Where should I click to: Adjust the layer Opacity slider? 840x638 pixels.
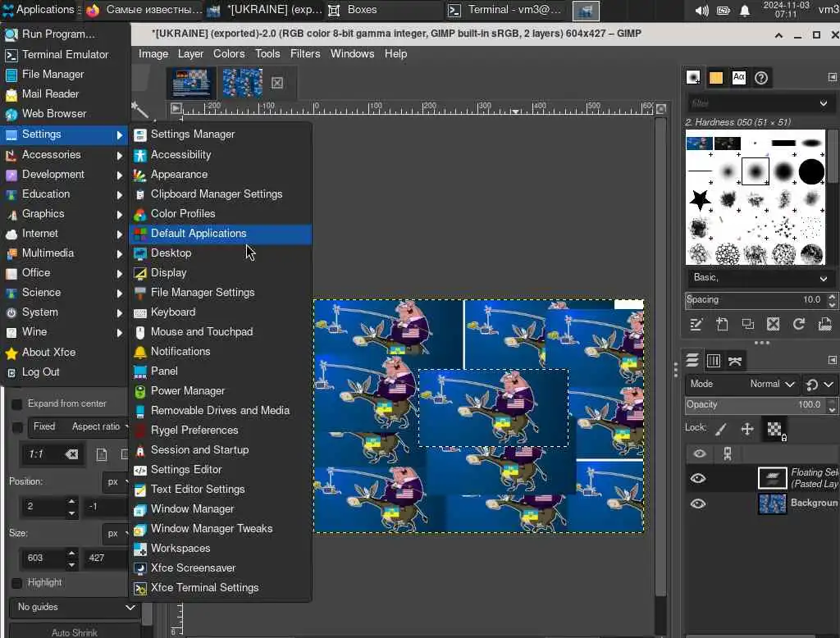coord(756,405)
